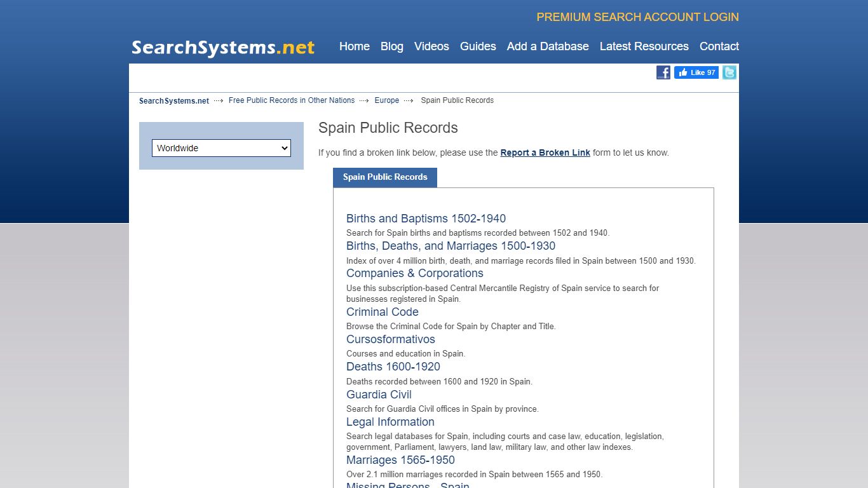Open the Worldwide region dropdown
Screen dimensions: 868x488
221,148
